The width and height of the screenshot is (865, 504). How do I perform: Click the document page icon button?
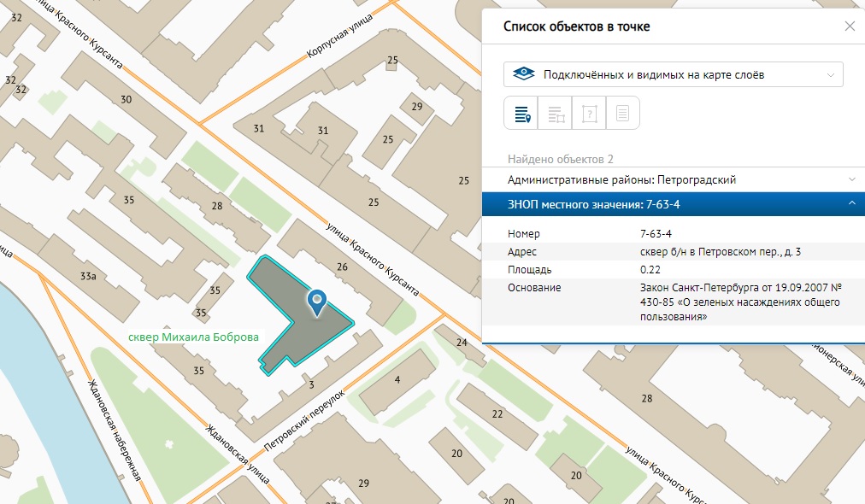[623, 113]
